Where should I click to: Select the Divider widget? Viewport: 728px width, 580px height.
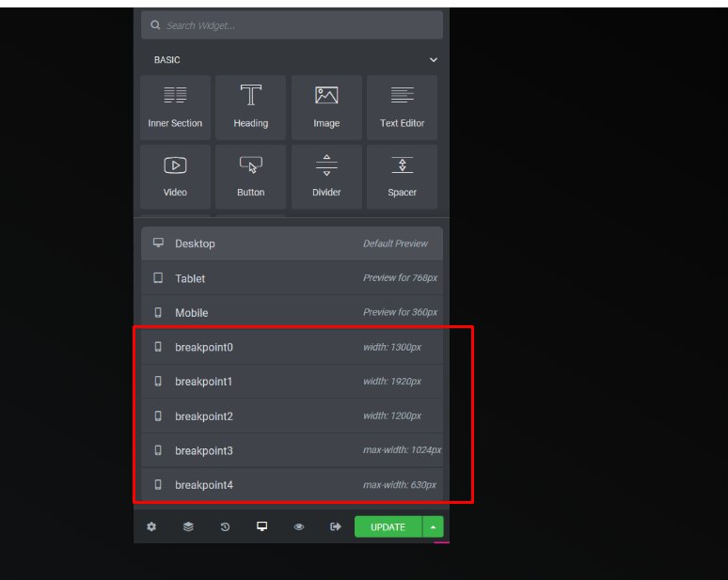(x=326, y=177)
